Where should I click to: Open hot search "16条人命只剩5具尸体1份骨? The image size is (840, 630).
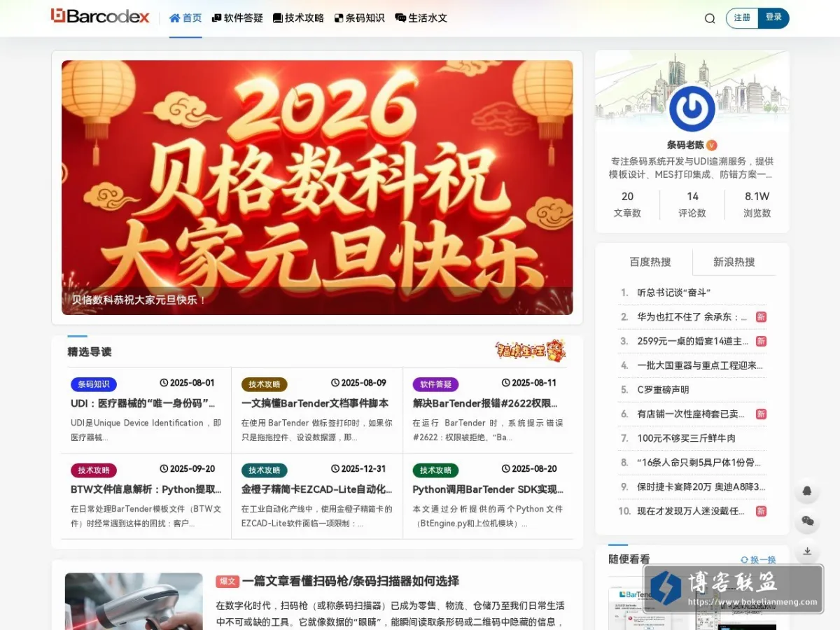699,463
